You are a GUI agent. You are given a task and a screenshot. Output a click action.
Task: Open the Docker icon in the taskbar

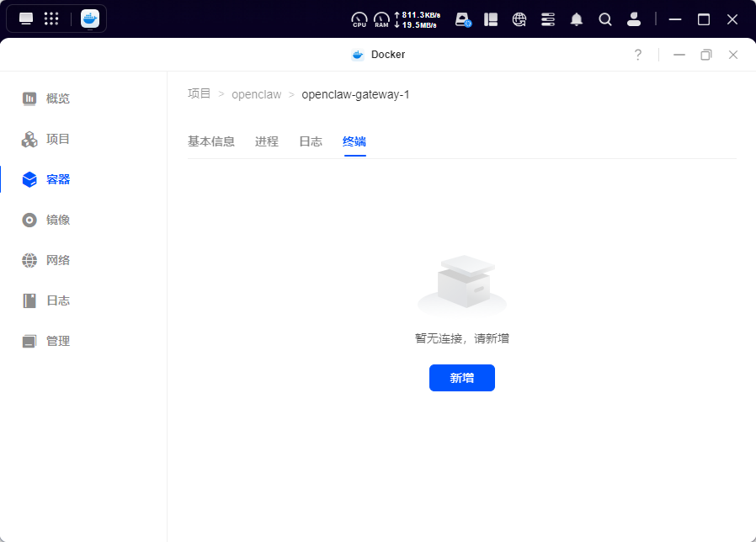pos(88,19)
